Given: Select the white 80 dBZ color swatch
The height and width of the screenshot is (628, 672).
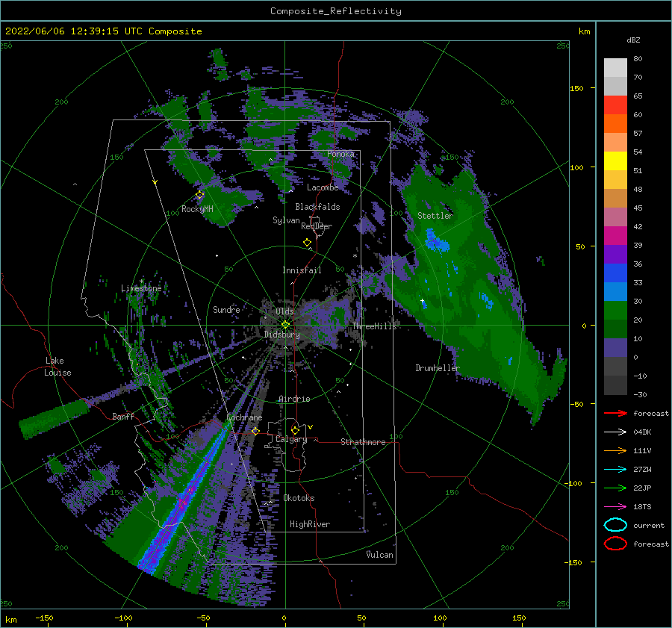Looking at the screenshot, I should 615,67.
